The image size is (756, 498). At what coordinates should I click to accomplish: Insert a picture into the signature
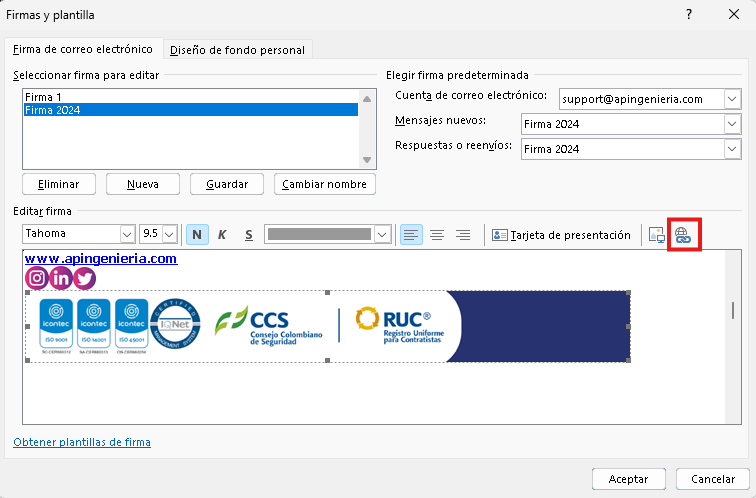tap(656, 235)
